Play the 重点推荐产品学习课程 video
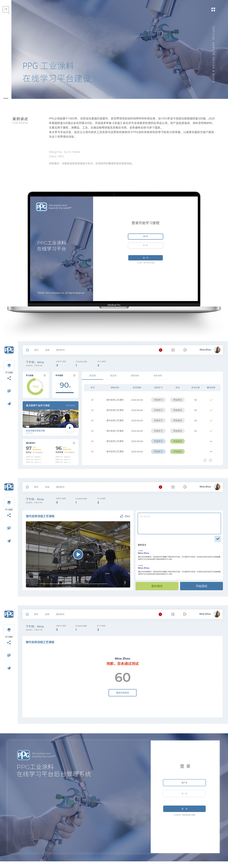 click(70, 427)
